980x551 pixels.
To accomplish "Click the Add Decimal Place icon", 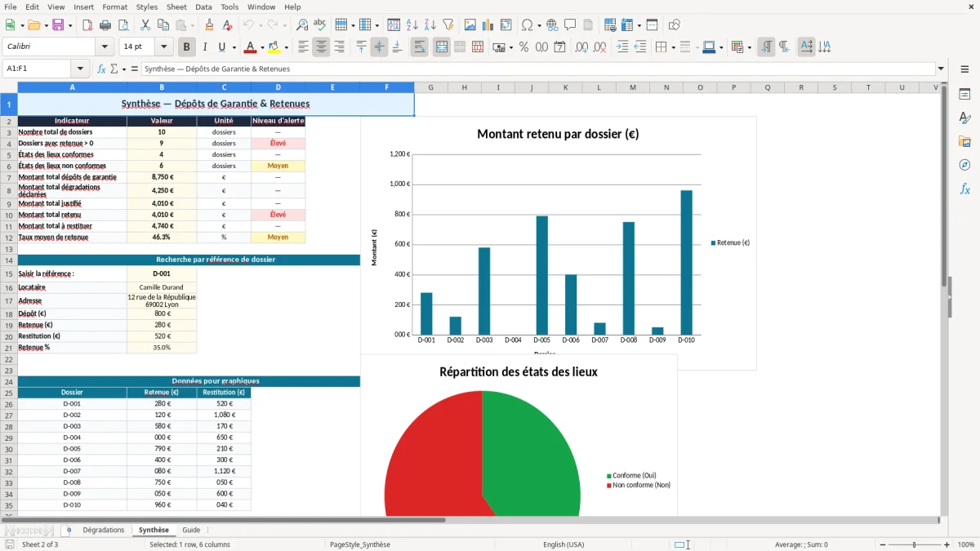I will point(581,47).
